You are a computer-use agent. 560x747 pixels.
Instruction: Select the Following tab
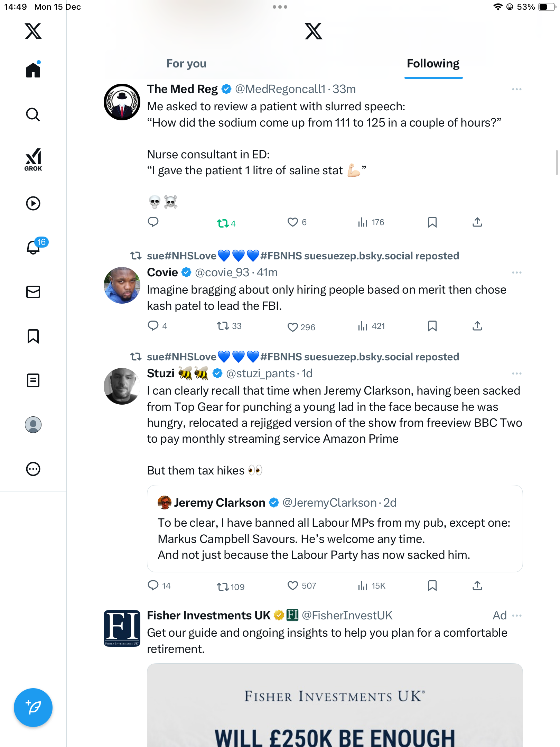click(433, 64)
